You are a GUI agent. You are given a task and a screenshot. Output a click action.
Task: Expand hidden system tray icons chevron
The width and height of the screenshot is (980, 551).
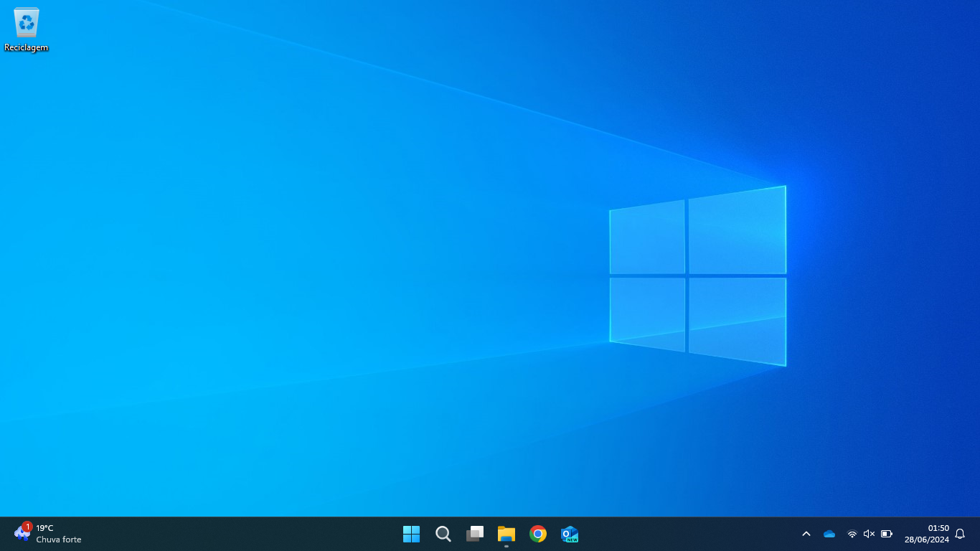pyautogui.click(x=806, y=534)
